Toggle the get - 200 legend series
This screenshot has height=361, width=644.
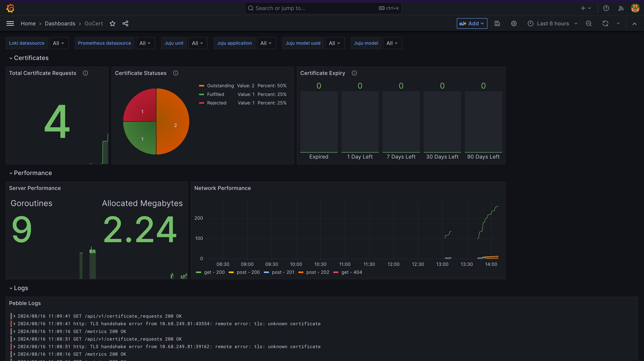(x=214, y=272)
